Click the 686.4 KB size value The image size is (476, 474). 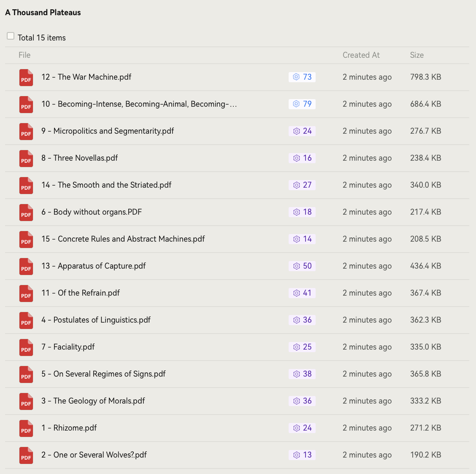tap(426, 104)
